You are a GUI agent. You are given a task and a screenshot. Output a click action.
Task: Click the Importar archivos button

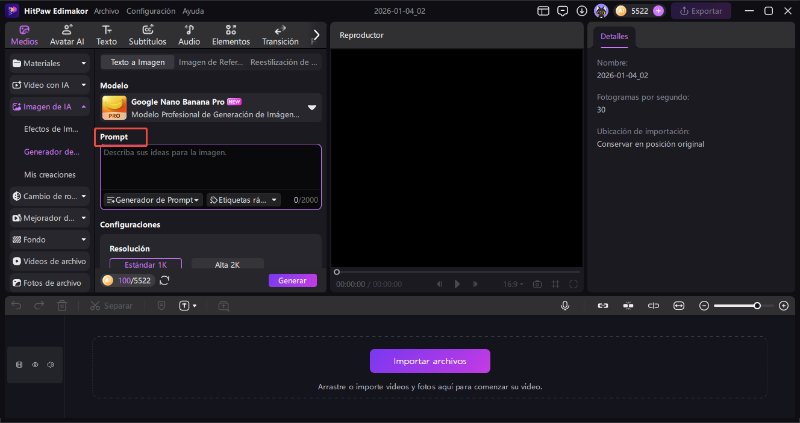(x=430, y=361)
